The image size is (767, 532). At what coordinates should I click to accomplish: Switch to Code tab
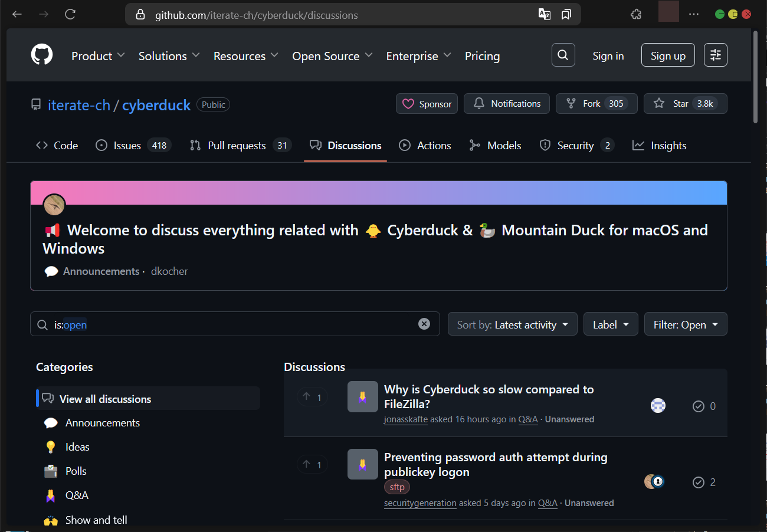pos(57,145)
